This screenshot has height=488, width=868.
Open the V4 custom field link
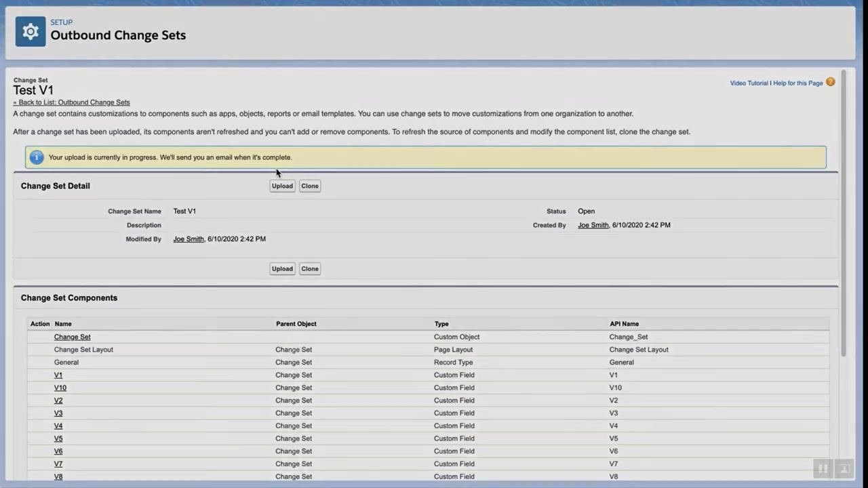tap(58, 426)
